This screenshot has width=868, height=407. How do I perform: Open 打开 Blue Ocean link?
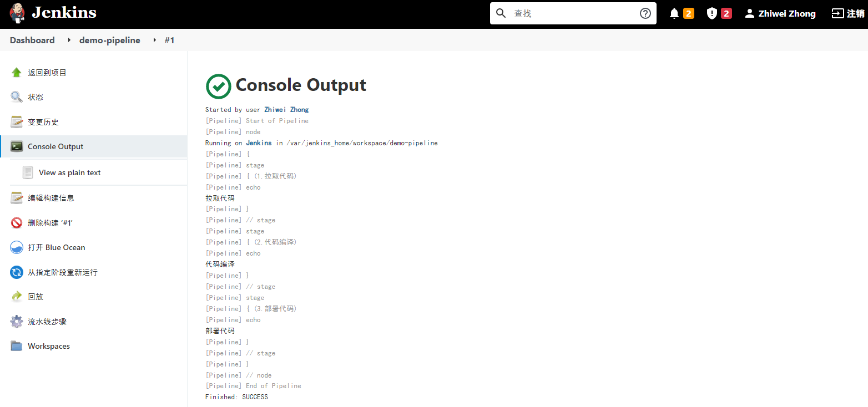(57, 247)
